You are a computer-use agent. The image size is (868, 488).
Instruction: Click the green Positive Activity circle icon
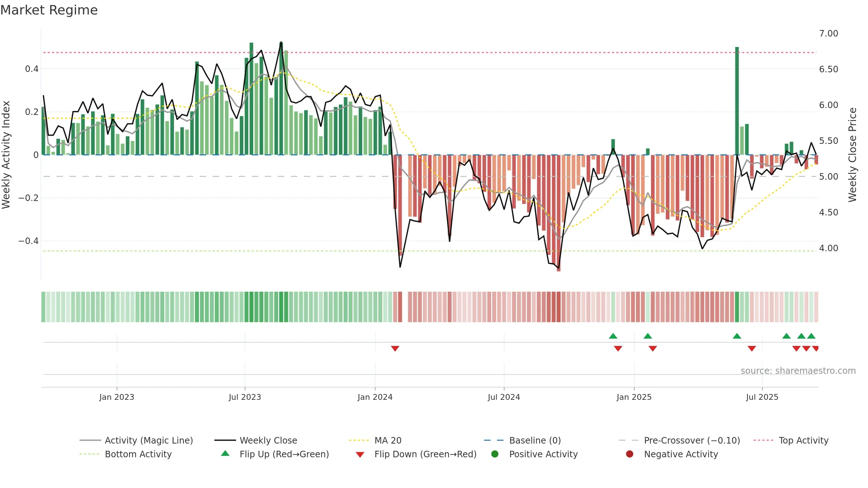(495, 454)
